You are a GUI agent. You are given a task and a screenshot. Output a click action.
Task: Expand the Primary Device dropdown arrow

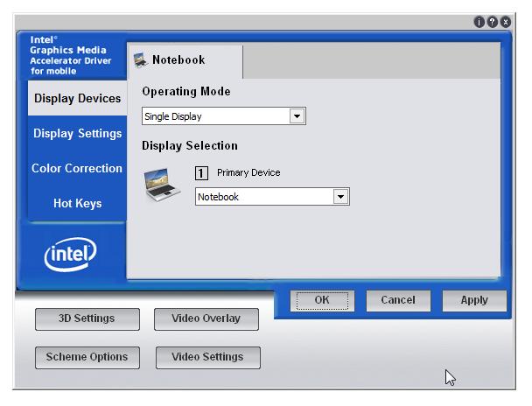(340, 197)
